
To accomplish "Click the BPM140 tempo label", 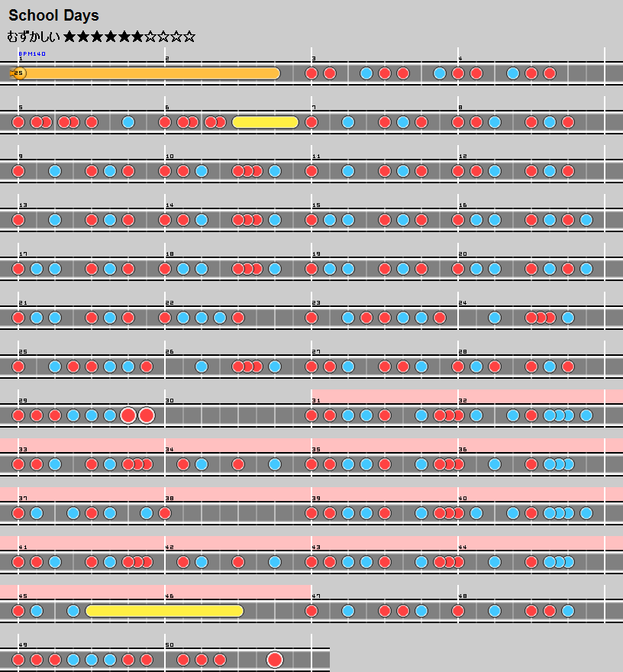I will click(x=32, y=53).
